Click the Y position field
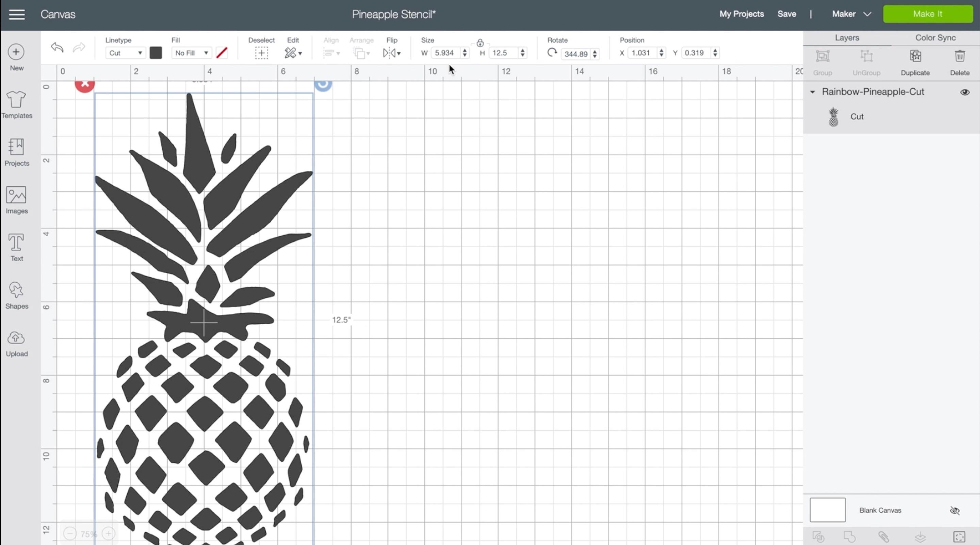980x545 pixels. (x=697, y=53)
